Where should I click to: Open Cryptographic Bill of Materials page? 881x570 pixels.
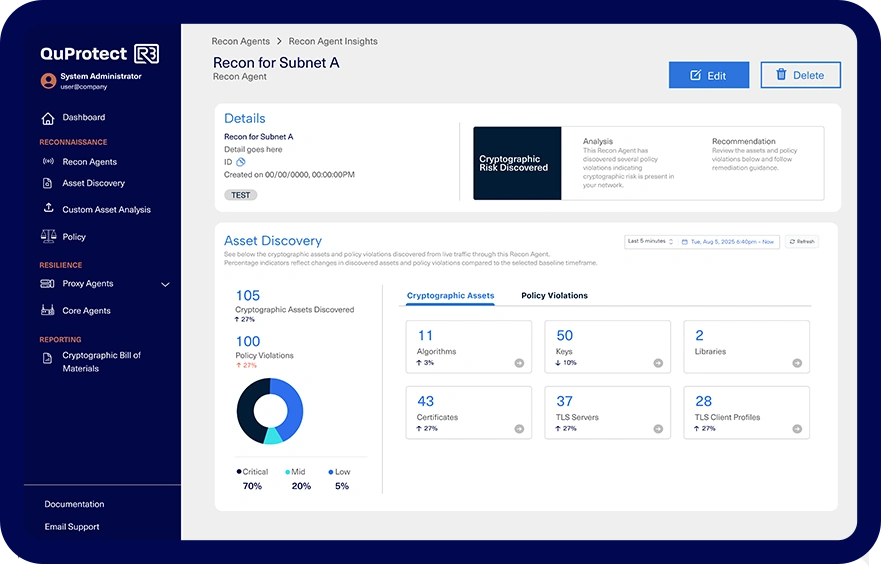pyautogui.click(x=101, y=362)
